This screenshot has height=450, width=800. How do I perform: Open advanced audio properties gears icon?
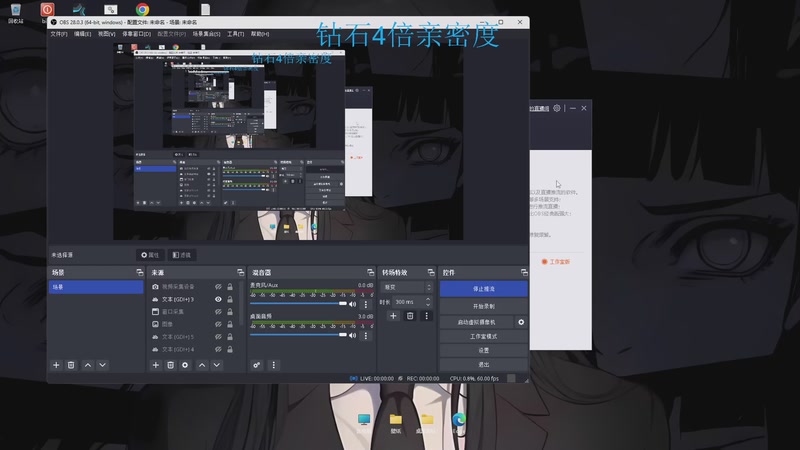257,365
